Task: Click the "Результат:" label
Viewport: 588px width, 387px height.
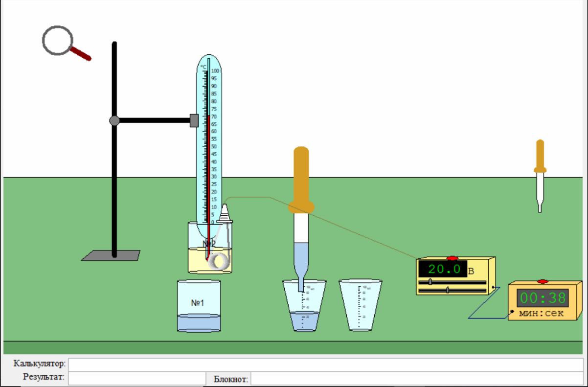Action: tap(44, 377)
